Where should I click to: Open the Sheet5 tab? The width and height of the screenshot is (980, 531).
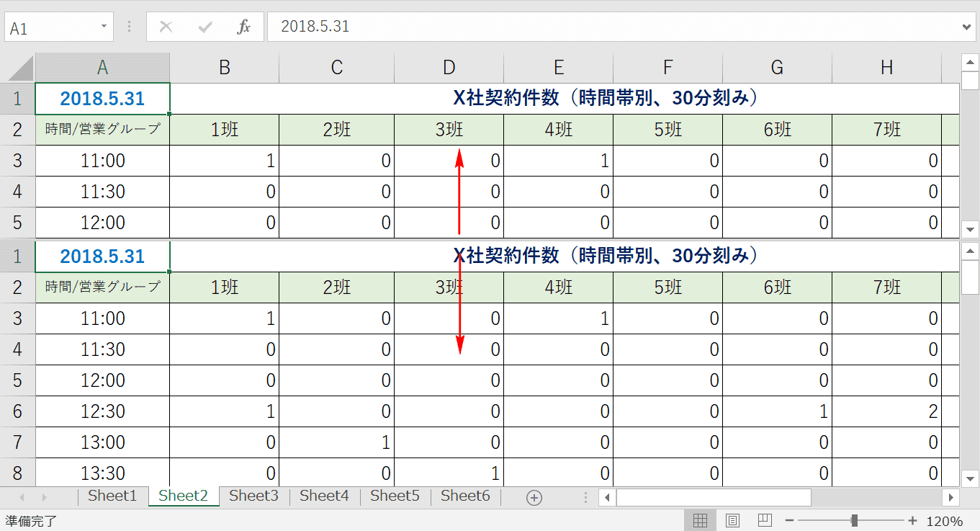click(395, 496)
